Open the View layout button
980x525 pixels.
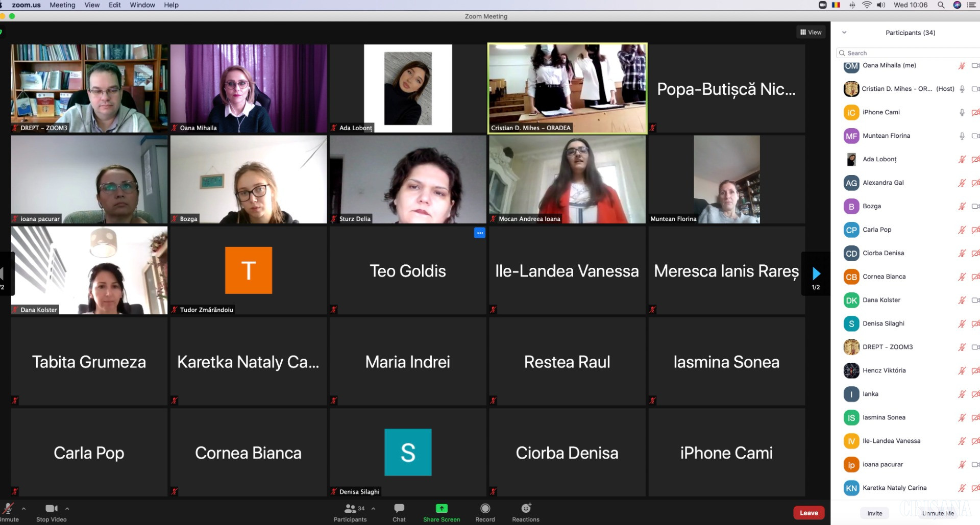[x=811, y=32]
